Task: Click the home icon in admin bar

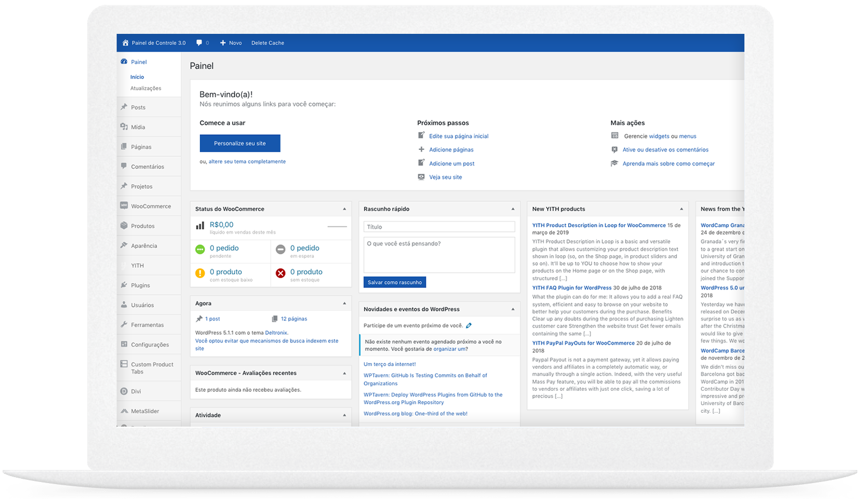Action: tap(125, 43)
